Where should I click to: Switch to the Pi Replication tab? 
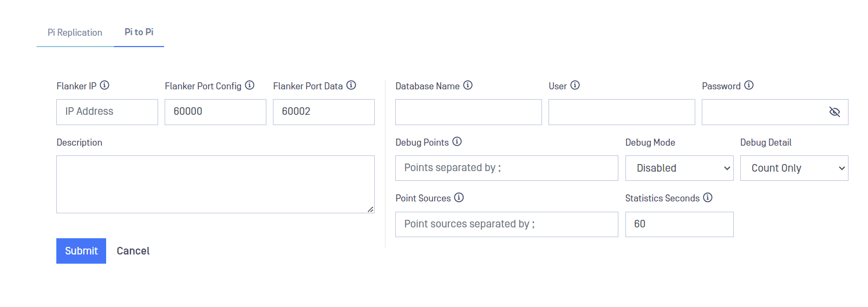tap(75, 32)
